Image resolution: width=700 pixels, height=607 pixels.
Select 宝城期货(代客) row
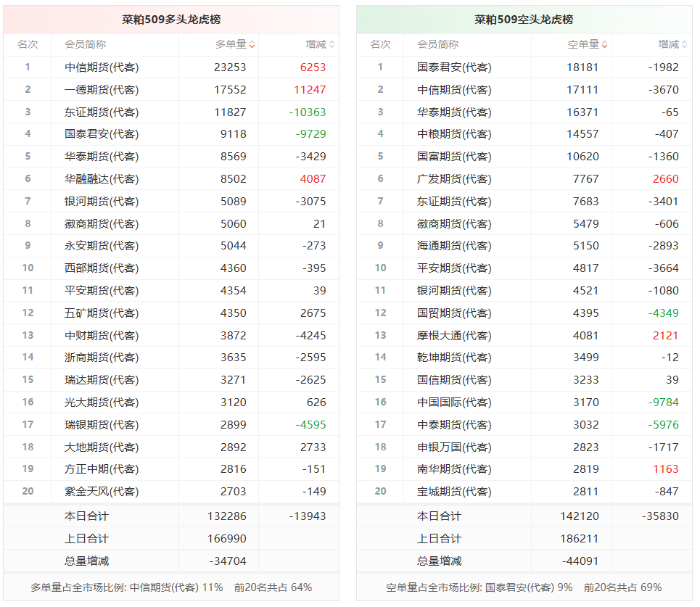coord(524,492)
